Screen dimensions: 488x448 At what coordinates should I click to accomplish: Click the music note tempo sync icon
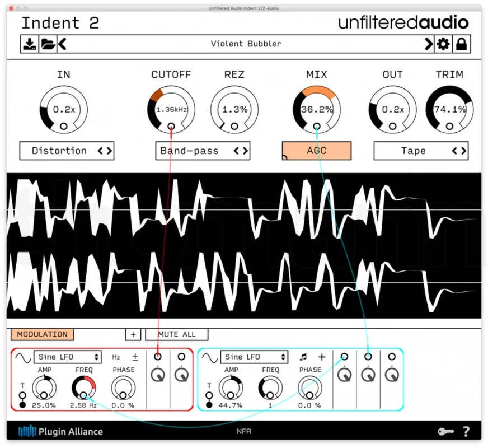[x=303, y=357]
